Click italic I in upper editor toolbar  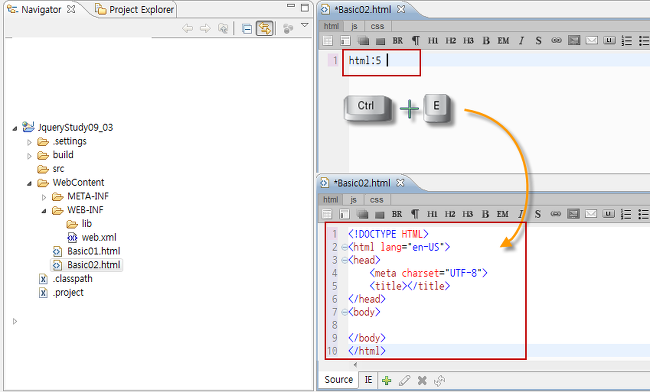click(x=521, y=41)
